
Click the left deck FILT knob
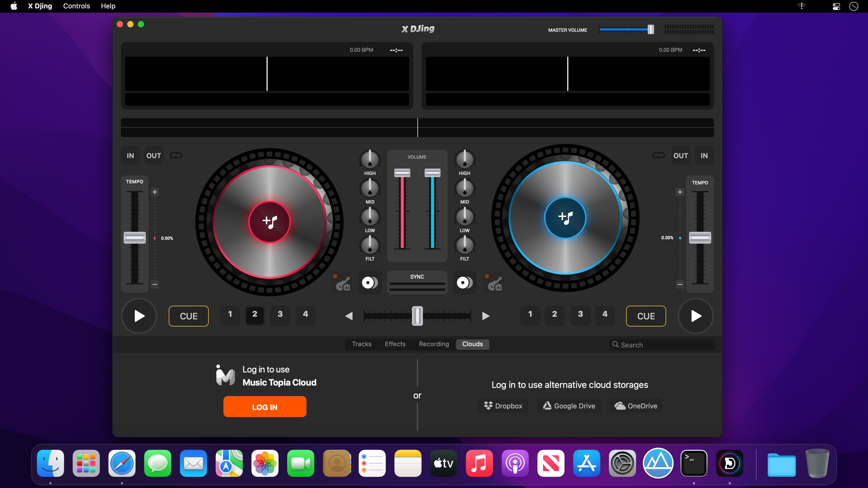(x=370, y=245)
